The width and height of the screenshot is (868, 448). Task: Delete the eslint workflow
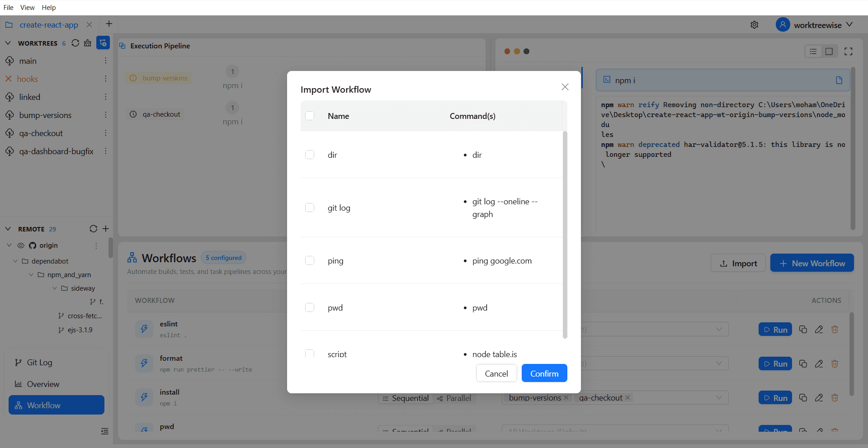coord(835,330)
